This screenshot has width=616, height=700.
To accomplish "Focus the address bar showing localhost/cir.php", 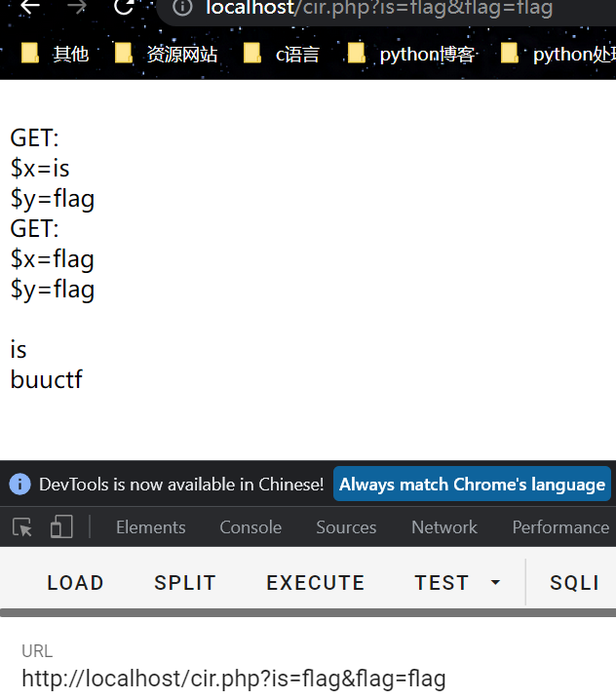I will (387, 8).
